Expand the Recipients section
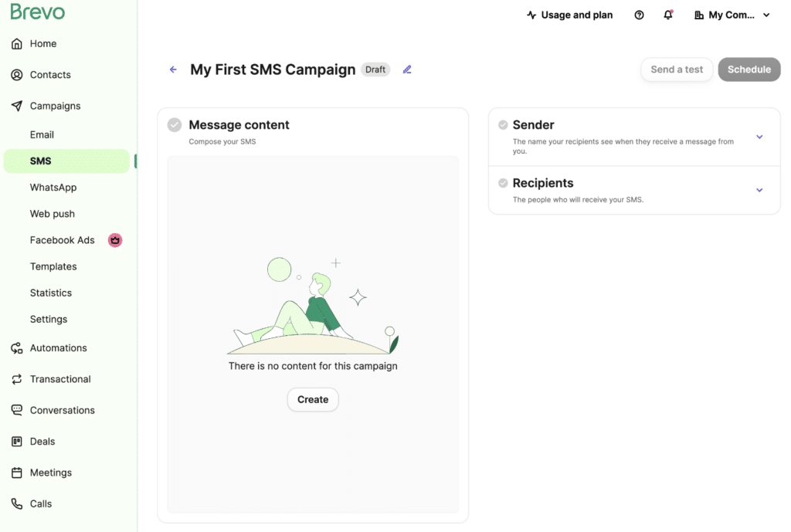Viewport: 791px width, 532px height. point(759,189)
